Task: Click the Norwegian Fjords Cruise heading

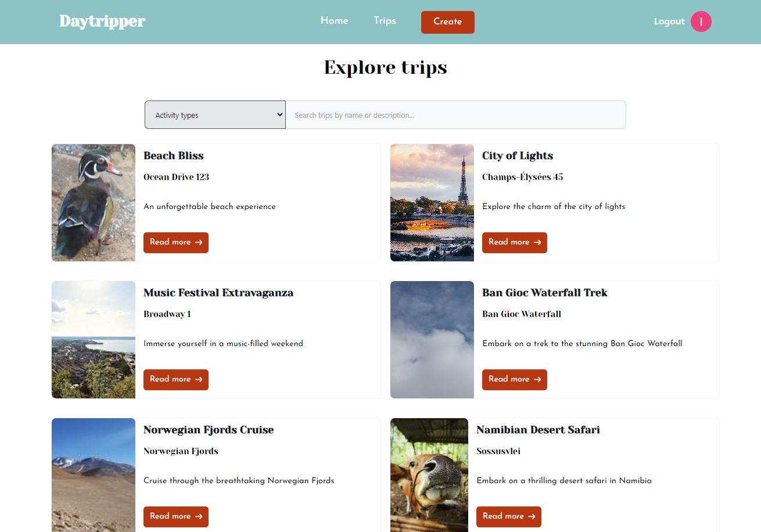Action: [x=209, y=430]
